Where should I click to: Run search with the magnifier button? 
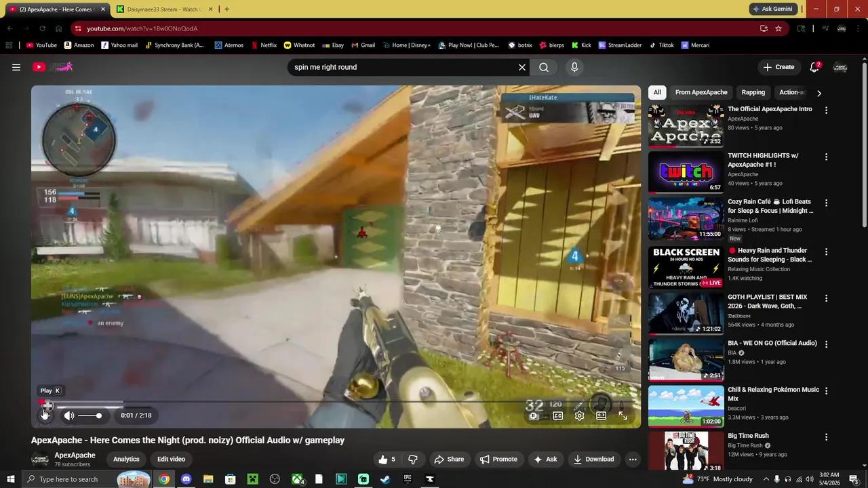[544, 67]
